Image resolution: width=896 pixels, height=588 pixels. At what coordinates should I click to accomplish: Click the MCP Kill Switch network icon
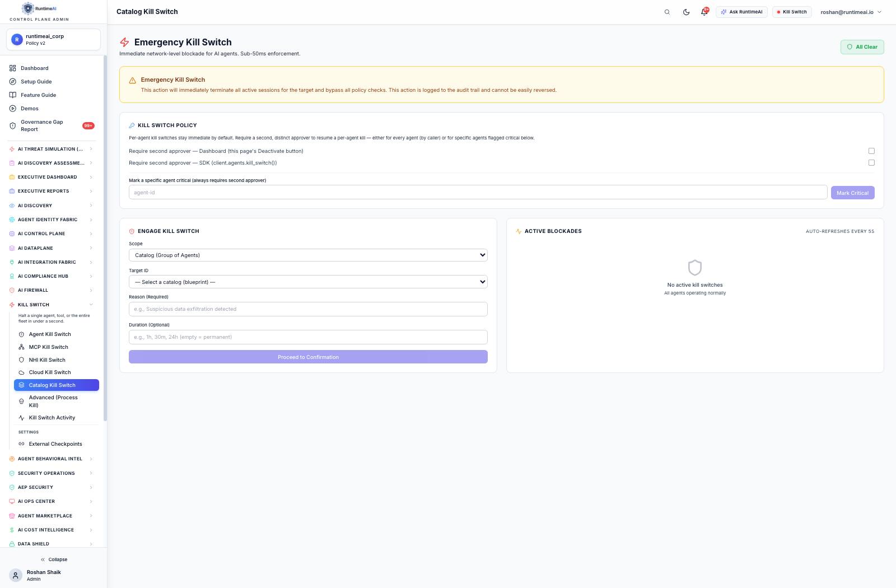[21, 347]
